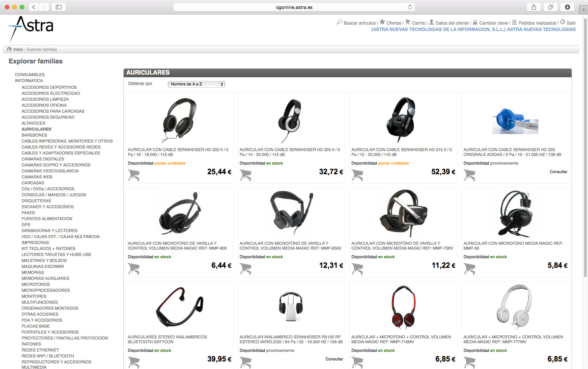Image resolution: width=588 pixels, height=369 pixels.
Task: Open RATONES category
Action: point(31,344)
